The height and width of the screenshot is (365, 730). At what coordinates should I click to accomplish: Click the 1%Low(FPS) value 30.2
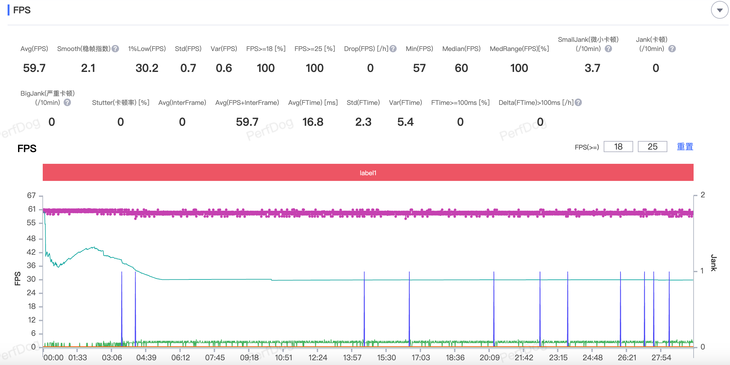pyautogui.click(x=147, y=68)
